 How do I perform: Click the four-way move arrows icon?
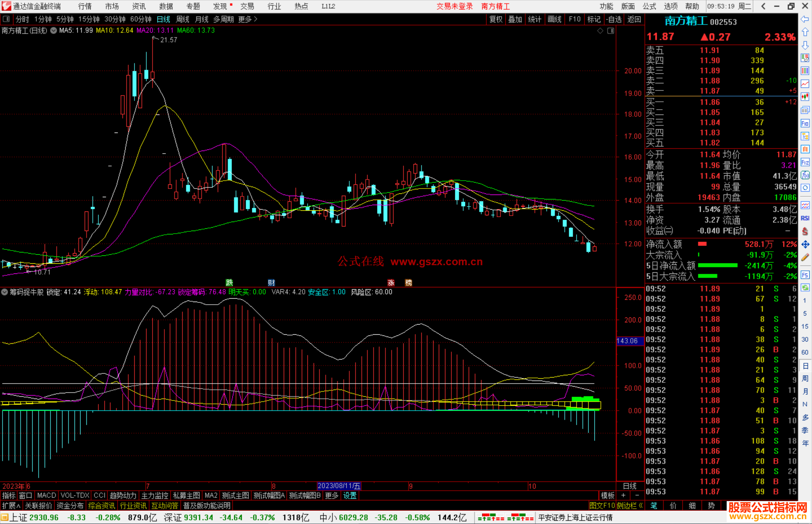coord(805,245)
